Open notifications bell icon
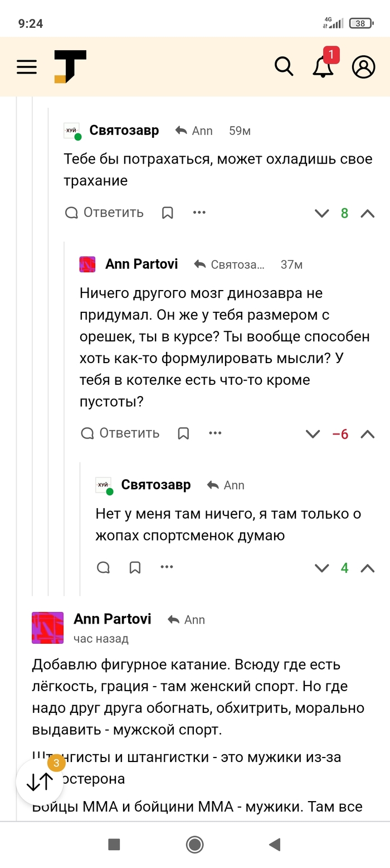 click(323, 67)
